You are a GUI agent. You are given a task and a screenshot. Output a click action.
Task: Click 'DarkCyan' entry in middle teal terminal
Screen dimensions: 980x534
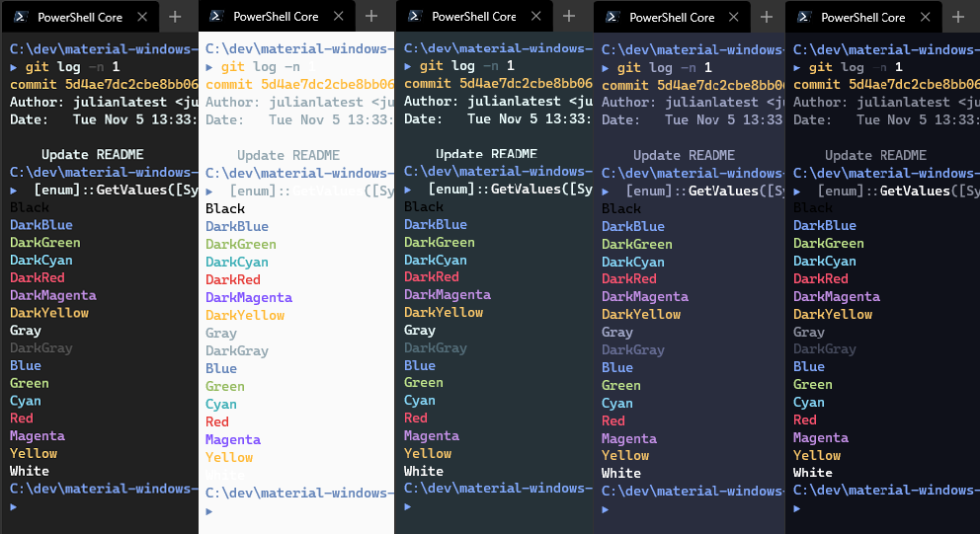click(x=436, y=260)
